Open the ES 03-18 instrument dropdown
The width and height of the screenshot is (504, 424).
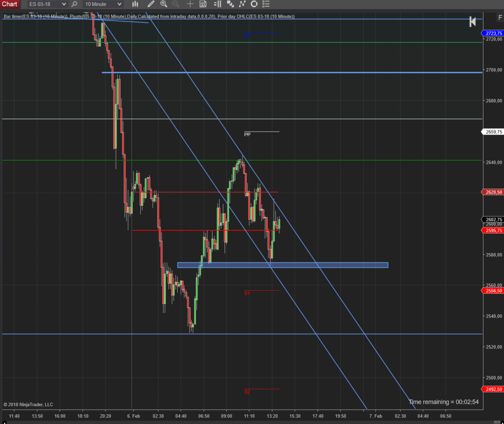tap(47, 4)
